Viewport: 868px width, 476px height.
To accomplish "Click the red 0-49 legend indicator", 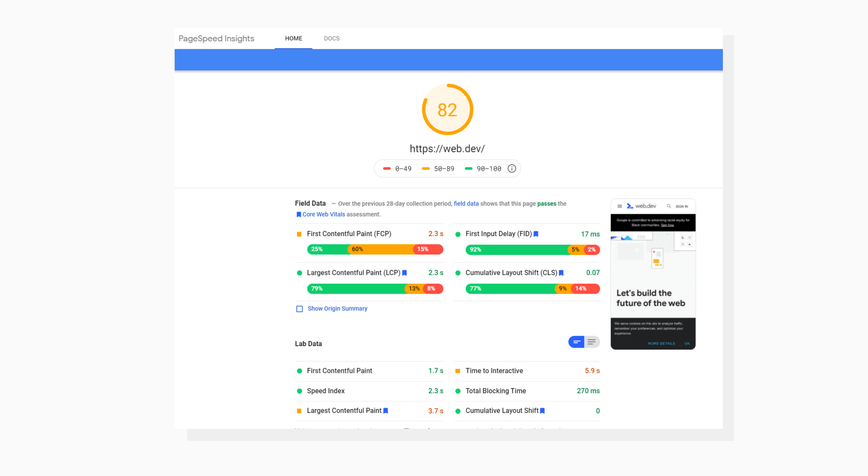I will tap(387, 168).
